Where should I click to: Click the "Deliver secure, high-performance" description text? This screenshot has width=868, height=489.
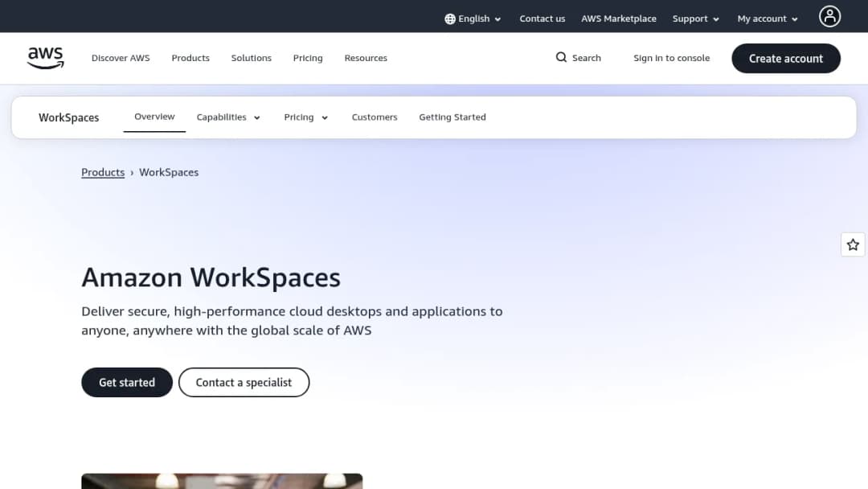click(x=292, y=321)
